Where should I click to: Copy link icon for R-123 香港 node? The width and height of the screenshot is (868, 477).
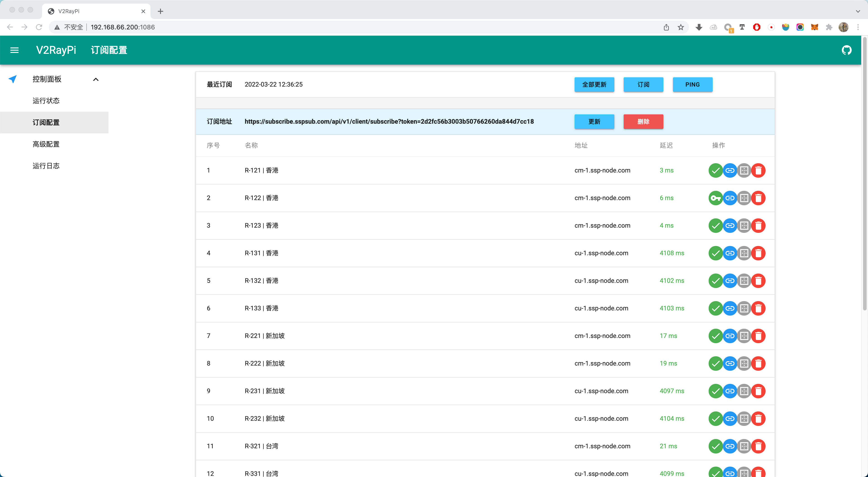pyautogui.click(x=730, y=226)
